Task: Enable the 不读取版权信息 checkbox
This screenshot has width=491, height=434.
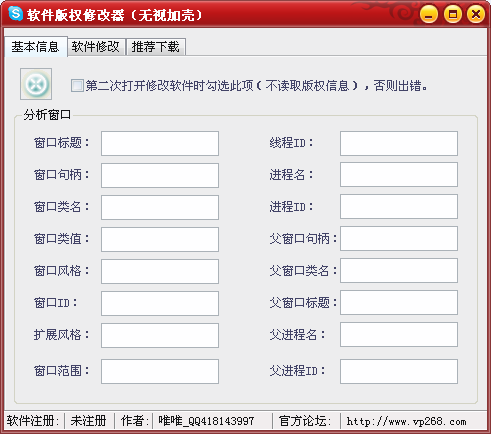Action: pyautogui.click(x=77, y=86)
